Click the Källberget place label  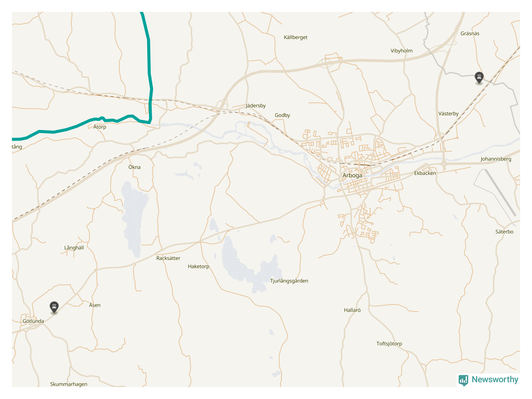[x=295, y=37]
